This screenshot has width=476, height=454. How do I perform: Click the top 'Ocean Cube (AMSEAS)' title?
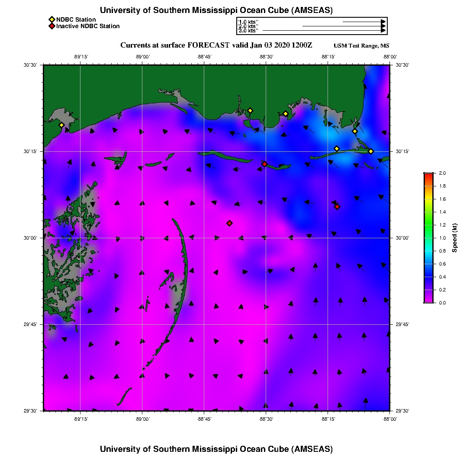click(x=216, y=10)
